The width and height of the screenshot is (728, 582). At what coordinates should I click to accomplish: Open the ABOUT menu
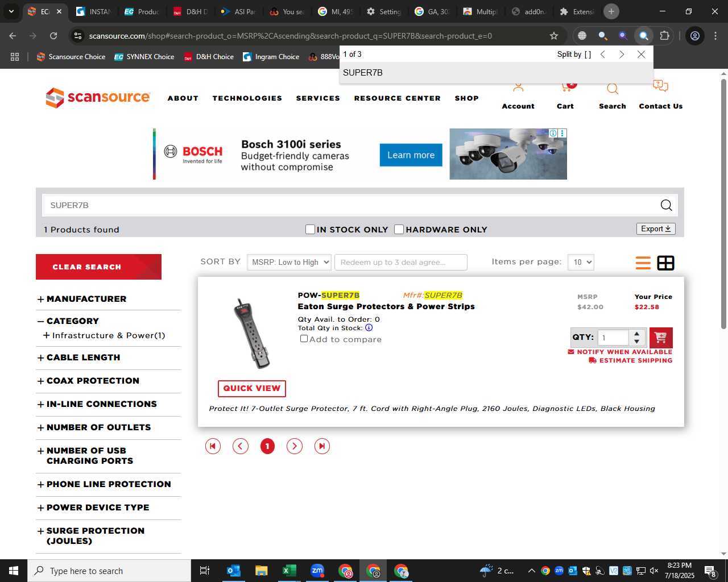point(183,98)
